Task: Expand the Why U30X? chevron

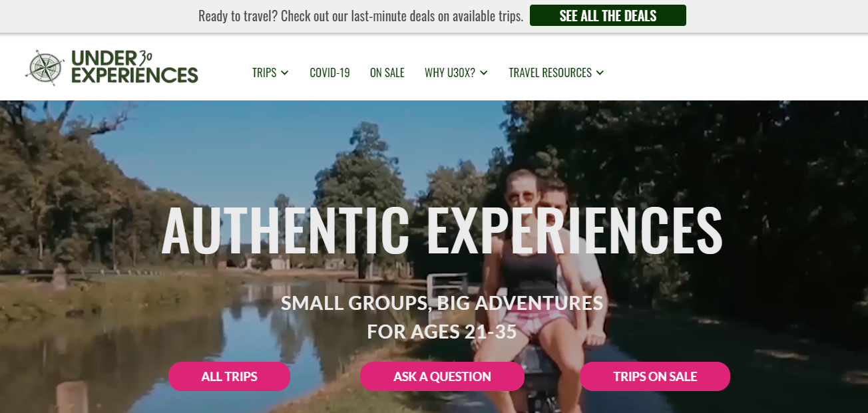Action: coord(484,72)
